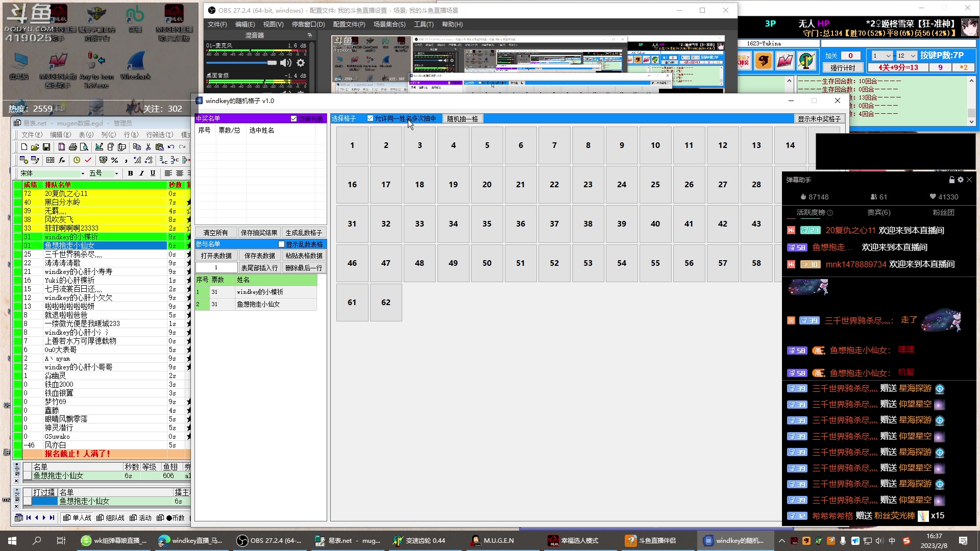Click the Save floppy icon in 易表 toolbar
The width and height of the screenshot is (980, 551).
46,147
